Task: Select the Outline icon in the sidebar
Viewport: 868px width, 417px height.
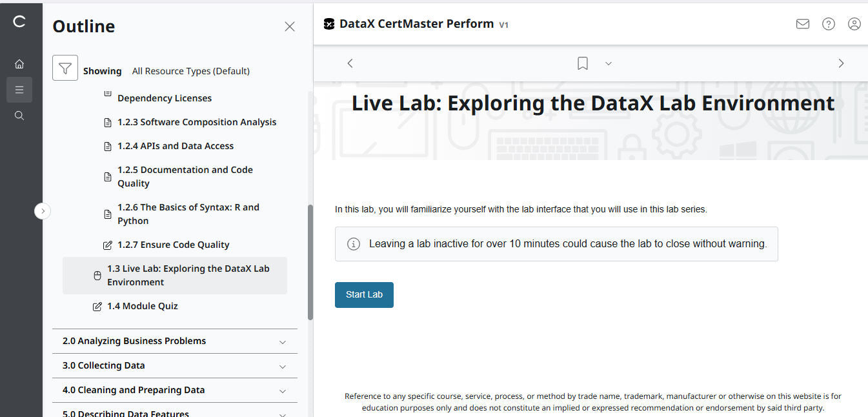Action: (19, 89)
